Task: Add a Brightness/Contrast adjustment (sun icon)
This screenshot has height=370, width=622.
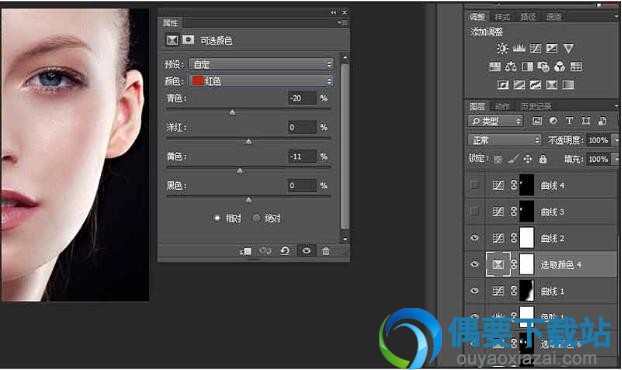Action: pos(502,48)
